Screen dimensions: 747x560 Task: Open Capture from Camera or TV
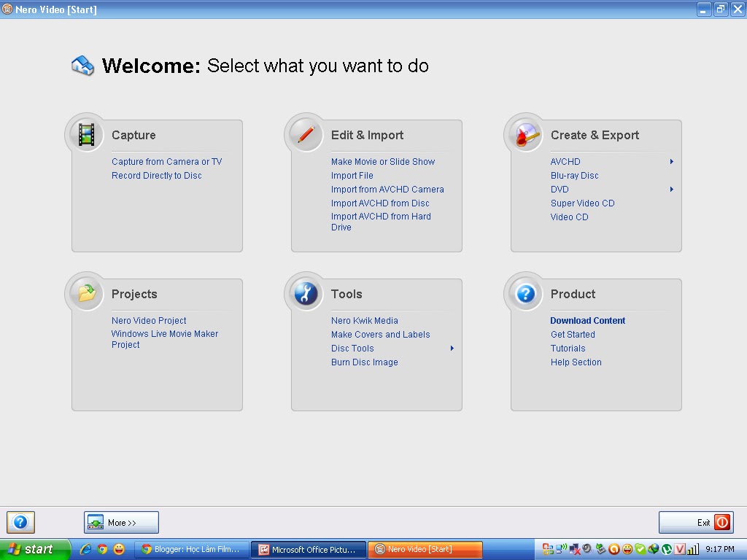(167, 161)
